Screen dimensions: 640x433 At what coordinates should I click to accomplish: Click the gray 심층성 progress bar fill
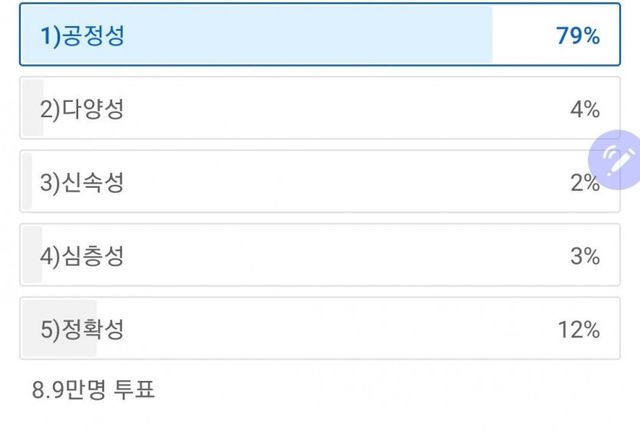(29, 255)
